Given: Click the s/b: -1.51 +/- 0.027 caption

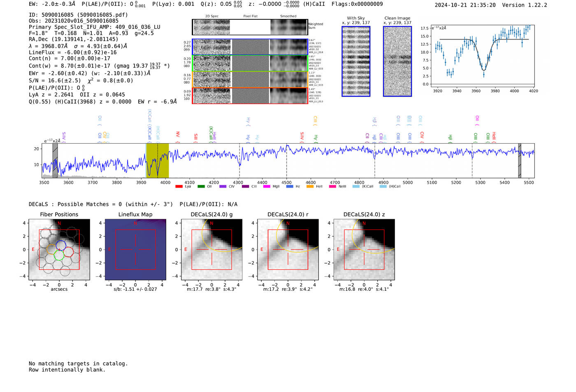Looking at the screenshot, I should pos(135,289).
